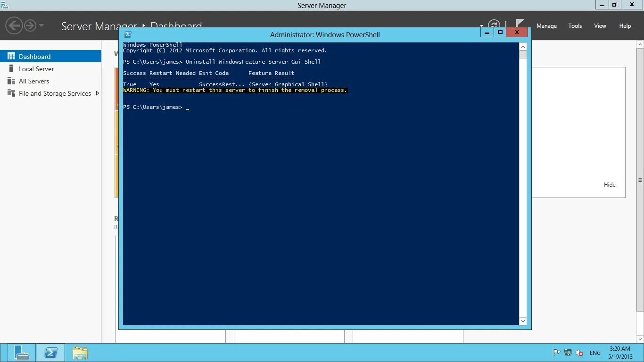Select Dashboard in the sidebar
The width and height of the screenshot is (644, 362).
[x=50, y=56]
